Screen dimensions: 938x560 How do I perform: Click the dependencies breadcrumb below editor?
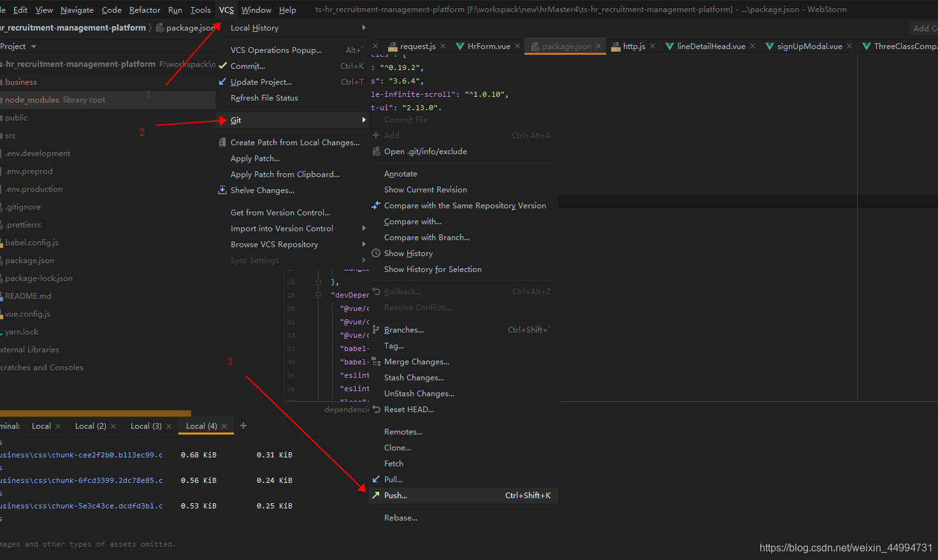pos(347,409)
